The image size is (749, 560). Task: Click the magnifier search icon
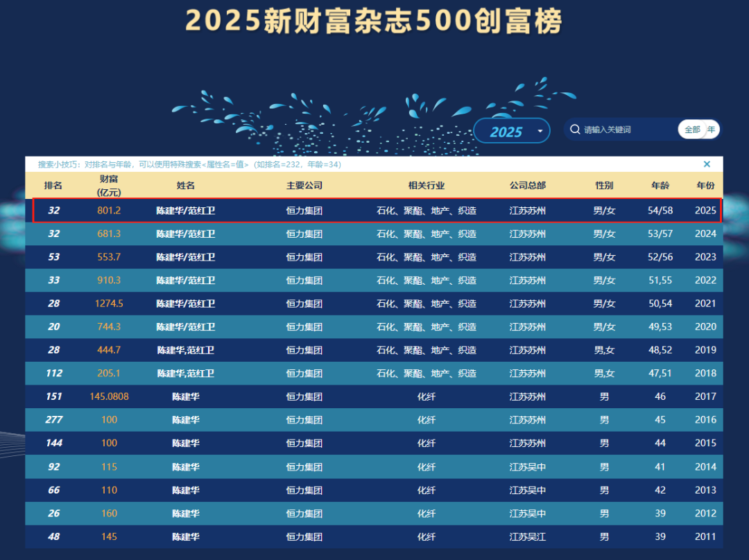[575, 130]
